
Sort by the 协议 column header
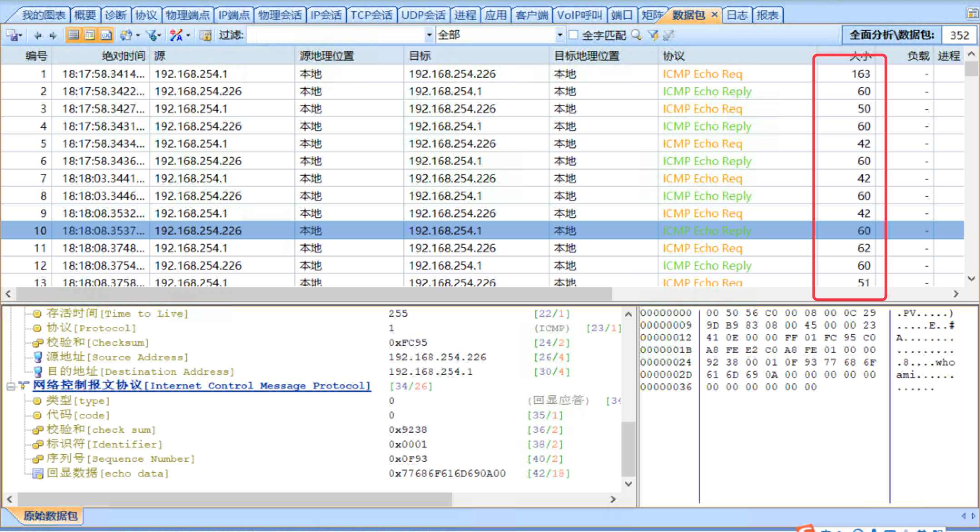tap(673, 56)
